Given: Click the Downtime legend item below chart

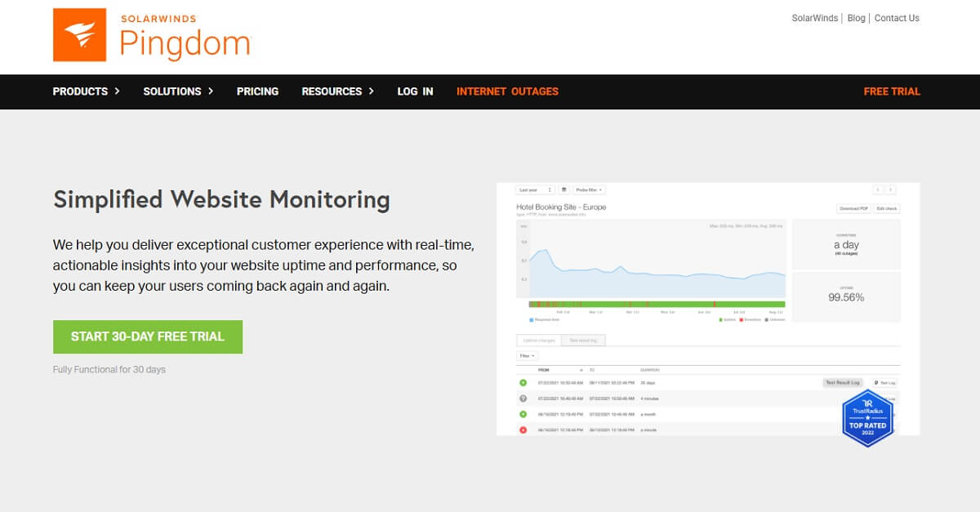Looking at the screenshot, I should [750, 319].
